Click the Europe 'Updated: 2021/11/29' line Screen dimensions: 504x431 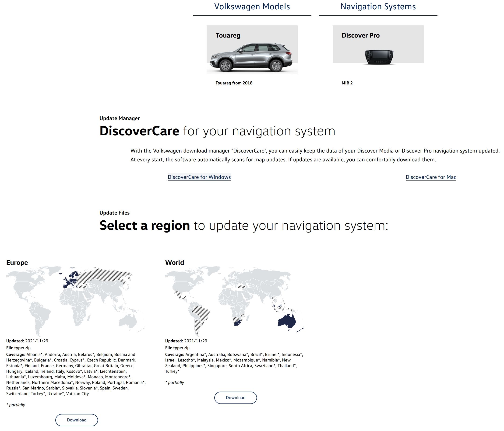(x=27, y=341)
